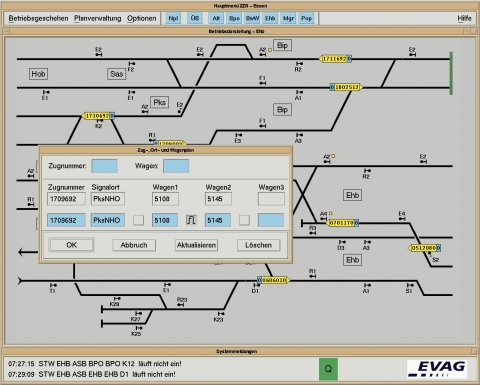Click the Sz marker below train 0512080
Viewport: 480px width, 385px height.
coord(435,260)
